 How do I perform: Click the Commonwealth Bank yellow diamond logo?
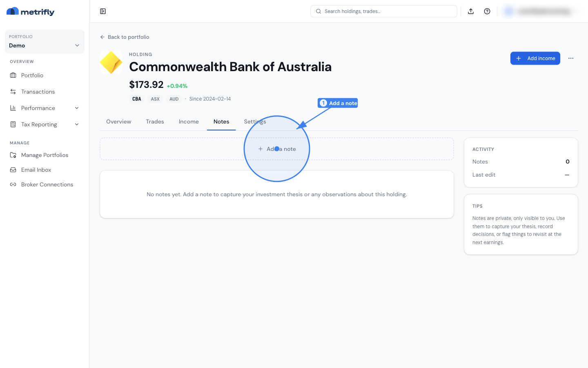(111, 62)
